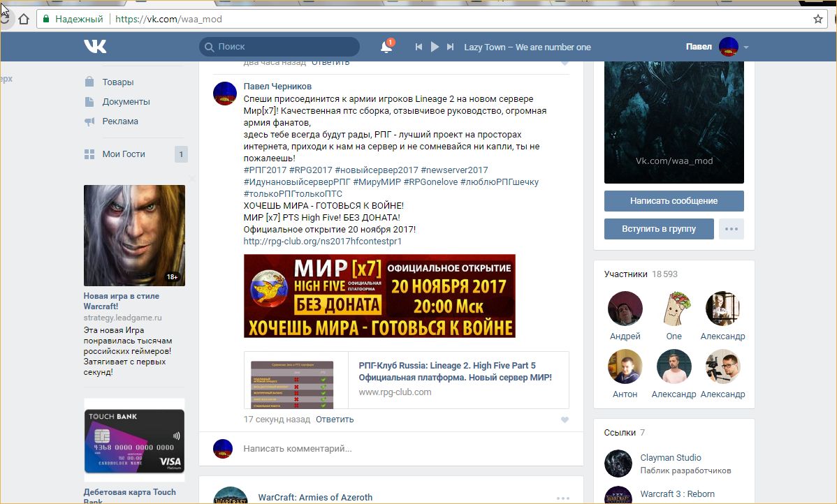Click the Реклама megaphone icon
The image size is (837, 504).
pos(89,121)
